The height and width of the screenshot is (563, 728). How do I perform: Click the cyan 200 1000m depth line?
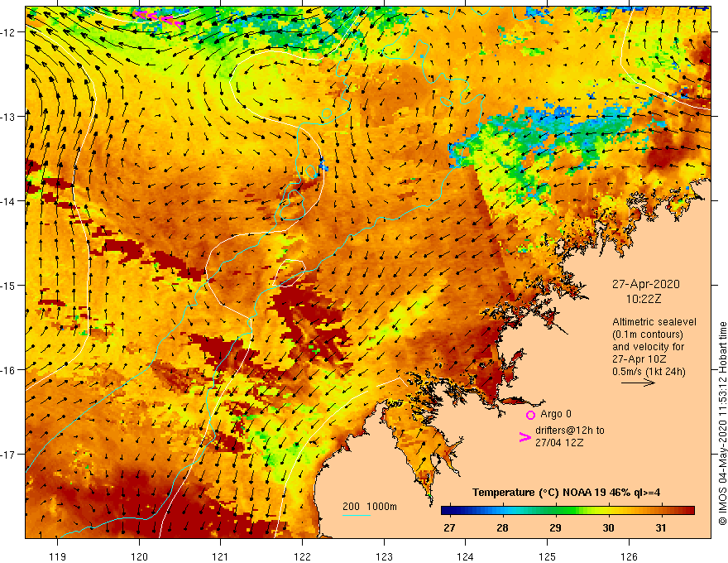[x=356, y=515]
